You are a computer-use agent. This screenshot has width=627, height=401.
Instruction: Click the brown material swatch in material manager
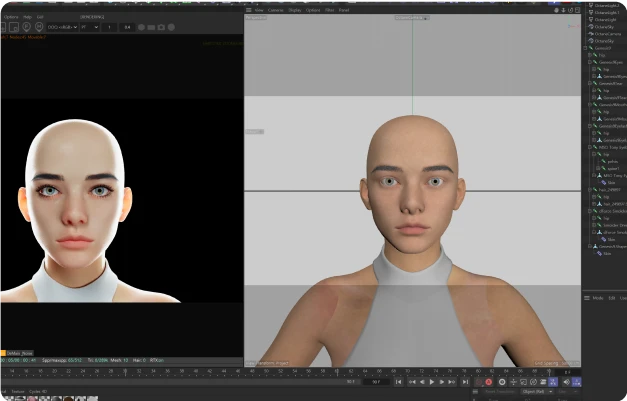(x=69, y=399)
